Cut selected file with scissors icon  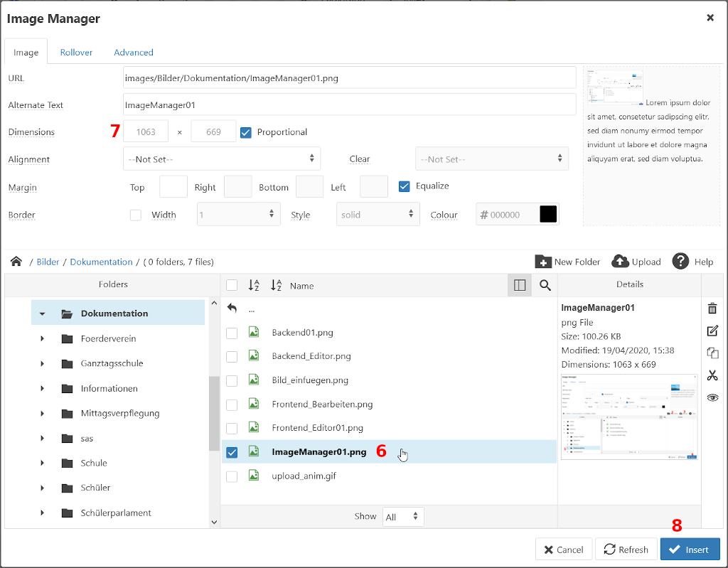pos(712,375)
